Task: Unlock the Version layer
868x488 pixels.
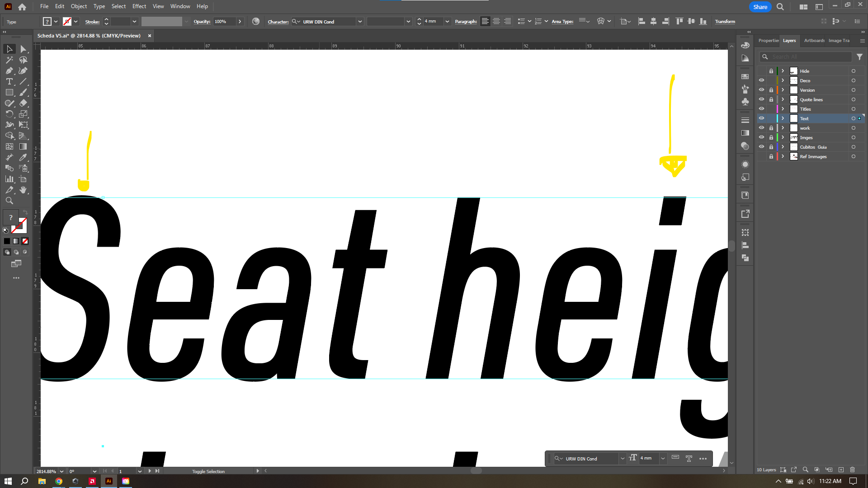Action: coord(771,90)
